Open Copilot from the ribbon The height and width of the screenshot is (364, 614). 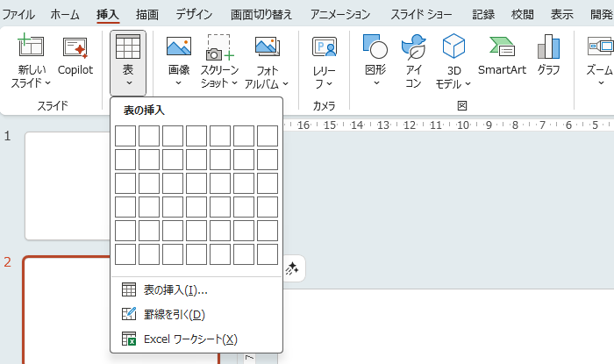pyautogui.click(x=75, y=49)
